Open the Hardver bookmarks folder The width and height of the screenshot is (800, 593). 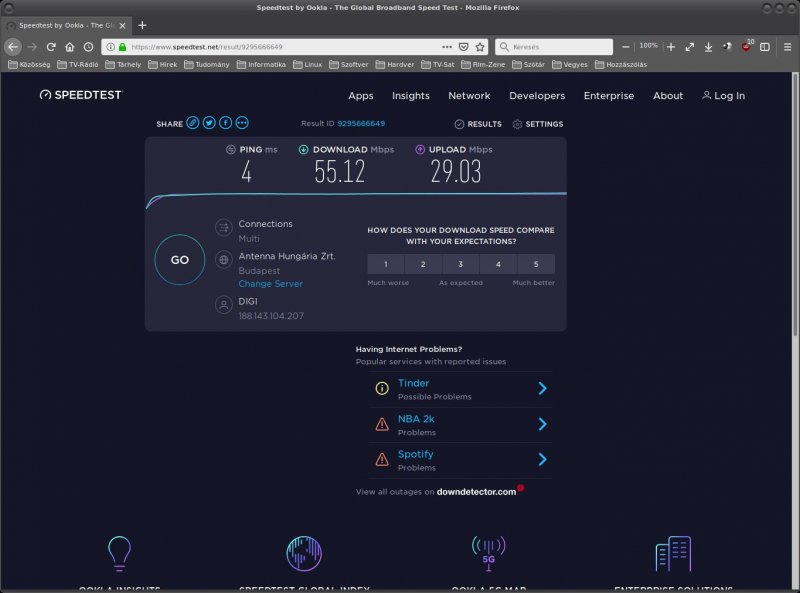click(395, 64)
